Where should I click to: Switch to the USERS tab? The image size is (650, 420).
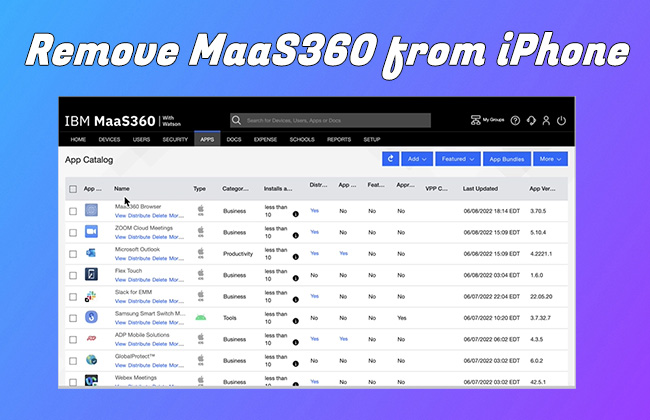pos(141,139)
